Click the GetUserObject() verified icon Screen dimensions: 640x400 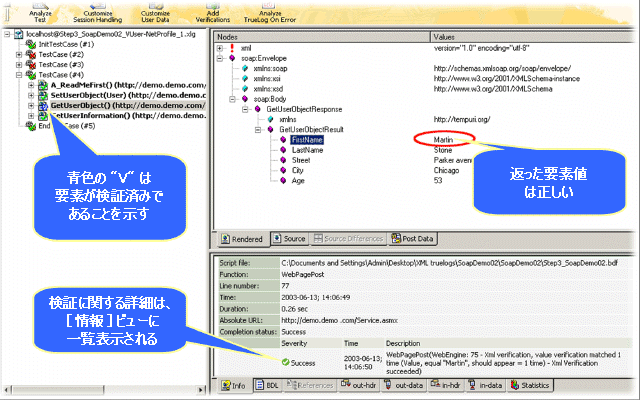pos(41,105)
